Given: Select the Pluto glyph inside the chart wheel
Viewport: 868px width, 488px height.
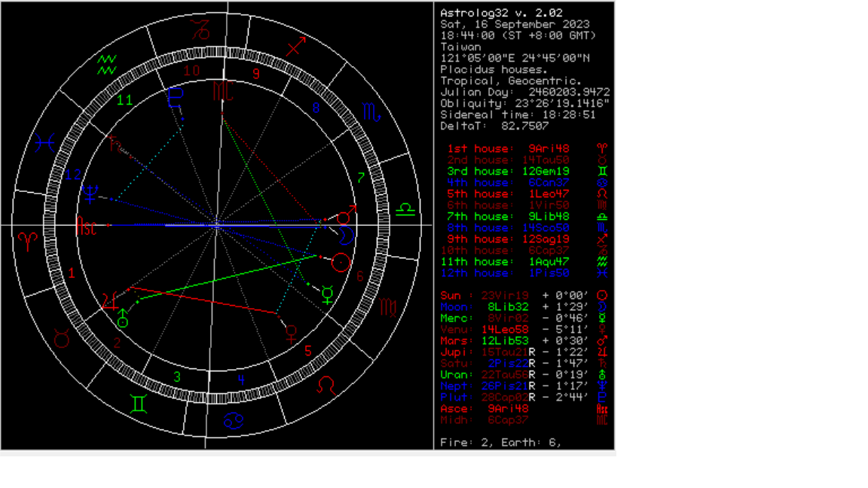Looking at the screenshot, I should point(176,99).
